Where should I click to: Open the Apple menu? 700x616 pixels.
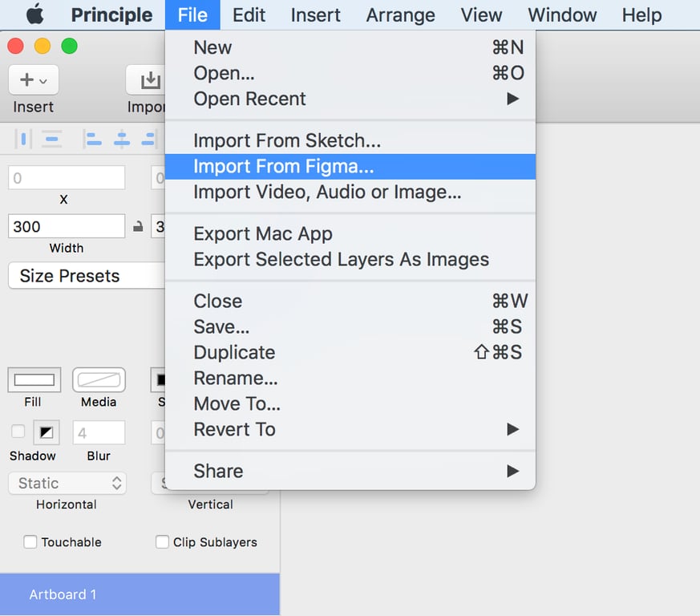tap(34, 14)
